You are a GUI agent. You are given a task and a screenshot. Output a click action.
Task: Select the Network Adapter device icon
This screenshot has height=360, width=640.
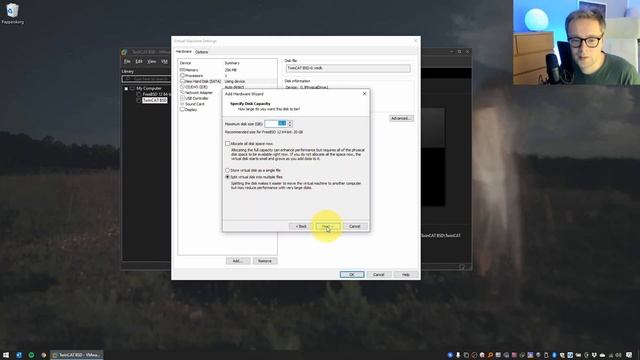click(182, 93)
